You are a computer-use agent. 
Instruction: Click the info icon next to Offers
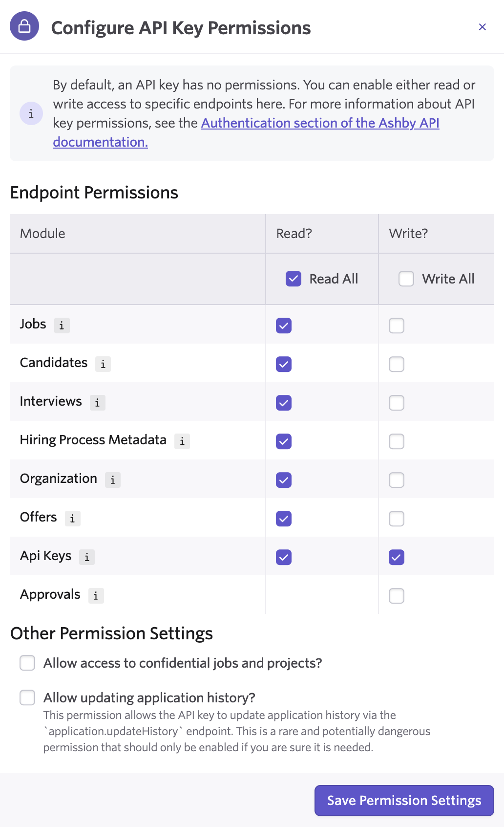(x=72, y=519)
